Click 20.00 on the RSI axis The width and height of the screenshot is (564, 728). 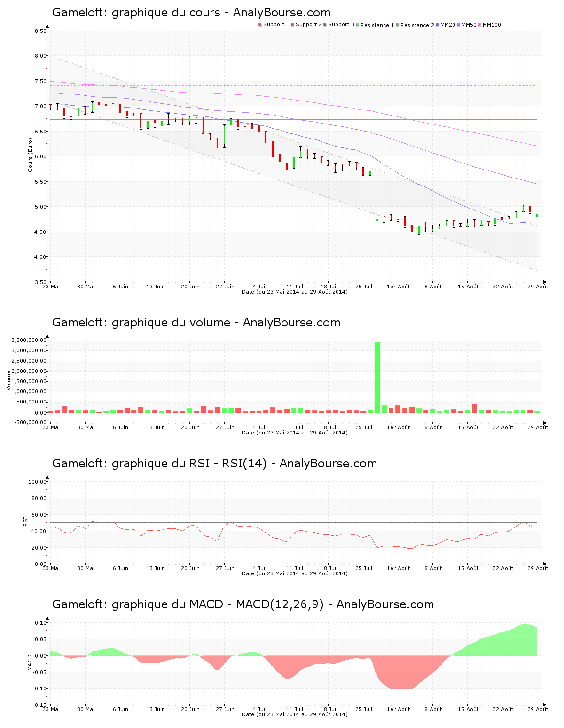tap(39, 548)
